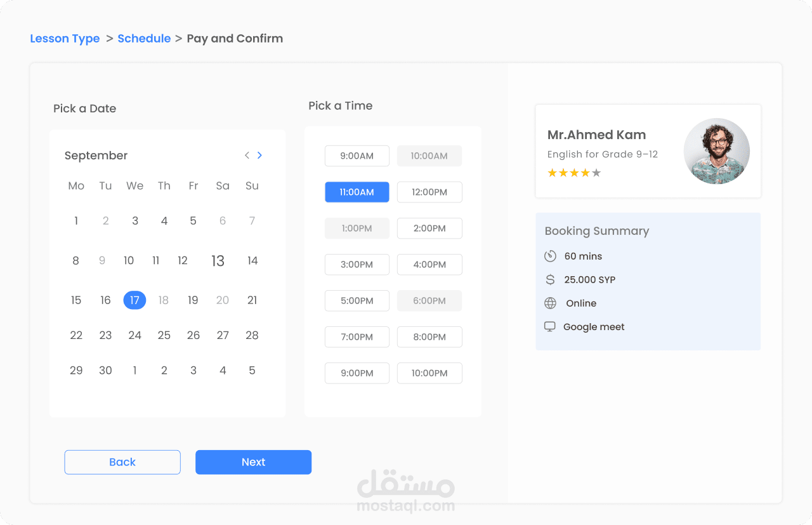
Task: Click the monitor icon beside Google meet
Action: point(550,327)
